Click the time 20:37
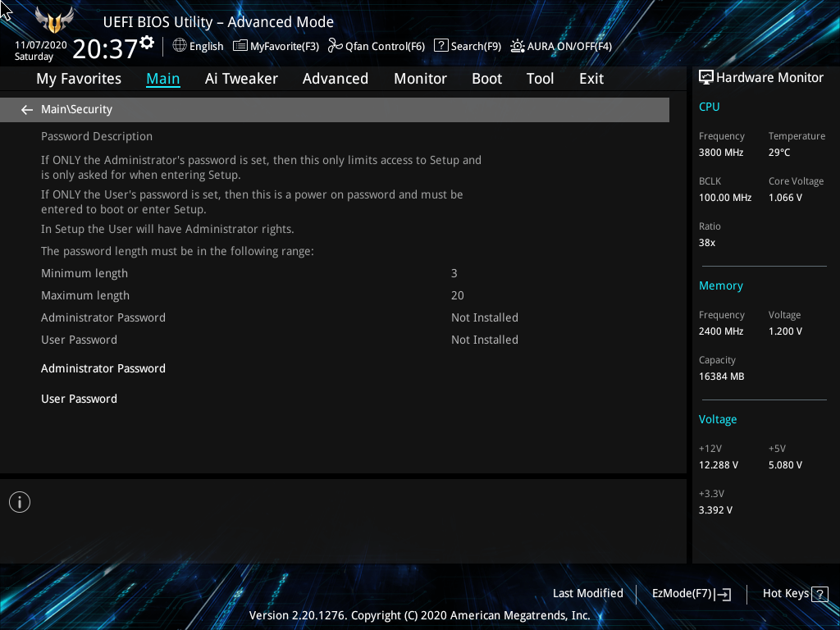 pos(105,48)
